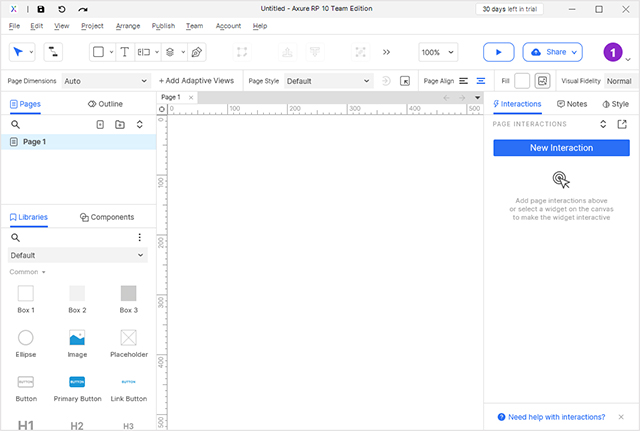Select the Ellipse widget
This screenshot has width=640, height=431.
pyautogui.click(x=26, y=344)
